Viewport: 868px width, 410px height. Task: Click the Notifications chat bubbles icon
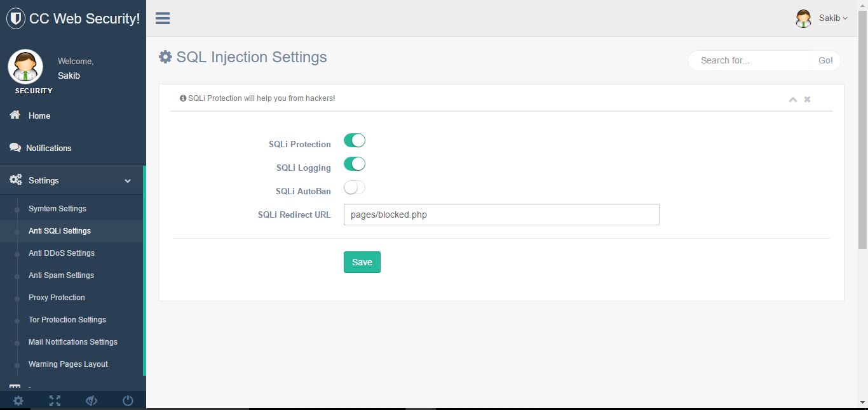[x=15, y=147]
